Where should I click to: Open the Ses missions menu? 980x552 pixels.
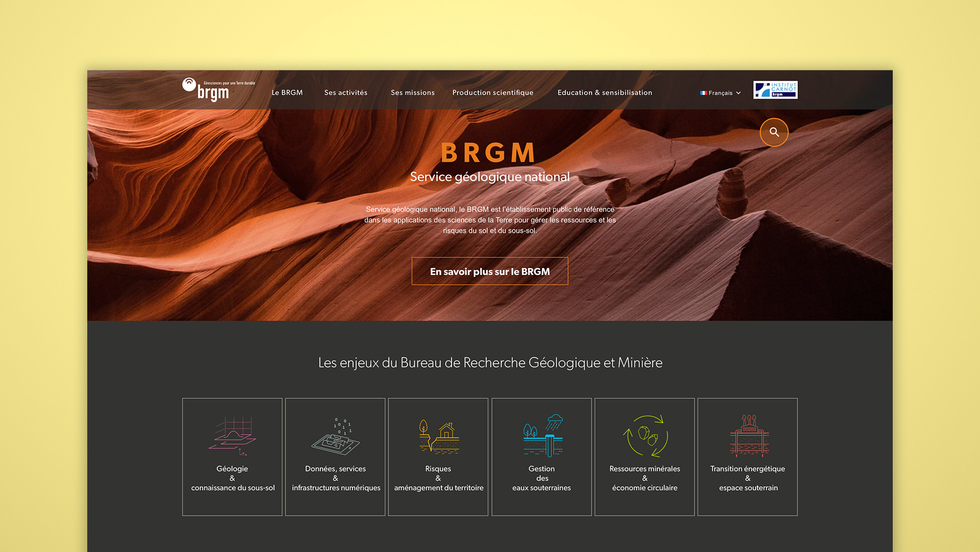[x=413, y=93]
